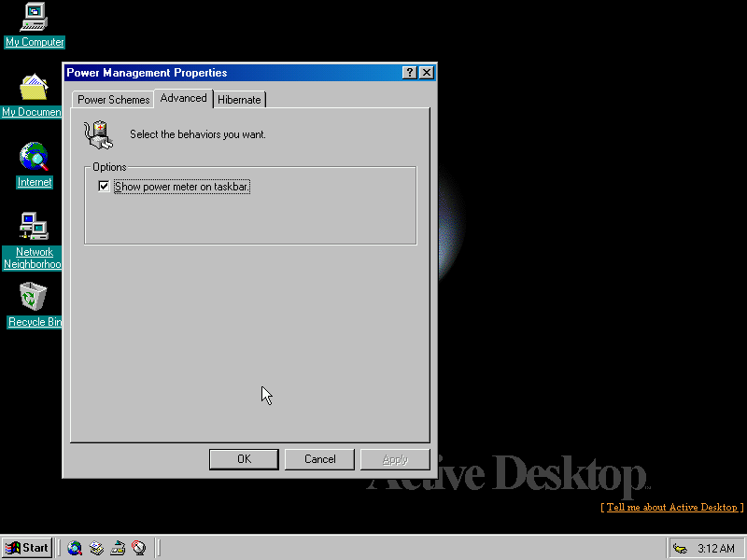This screenshot has width=747, height=560.
Task: Open View Channels icon in Quick Launch
Action: 139,548
